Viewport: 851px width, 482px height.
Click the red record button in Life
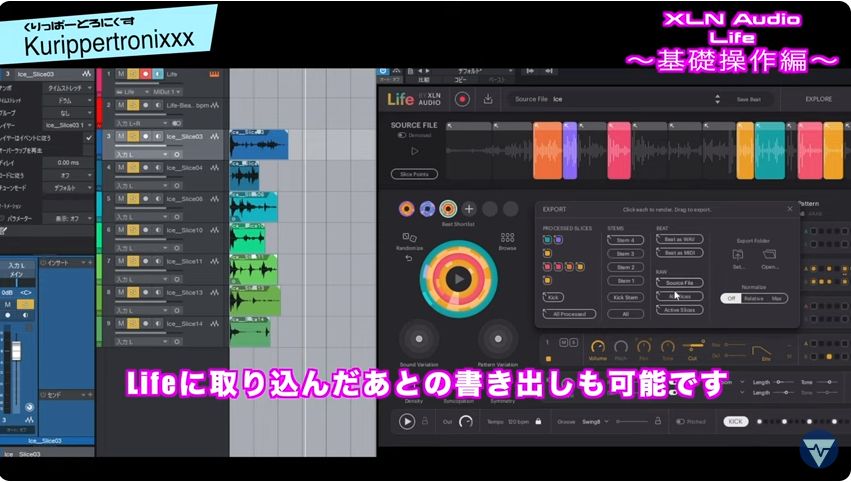(x=462, y=99)
